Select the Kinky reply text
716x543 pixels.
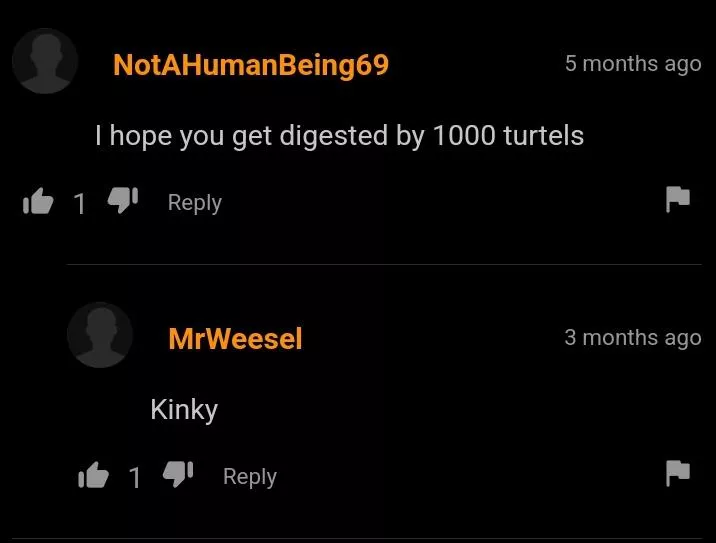tap(184, 410)
